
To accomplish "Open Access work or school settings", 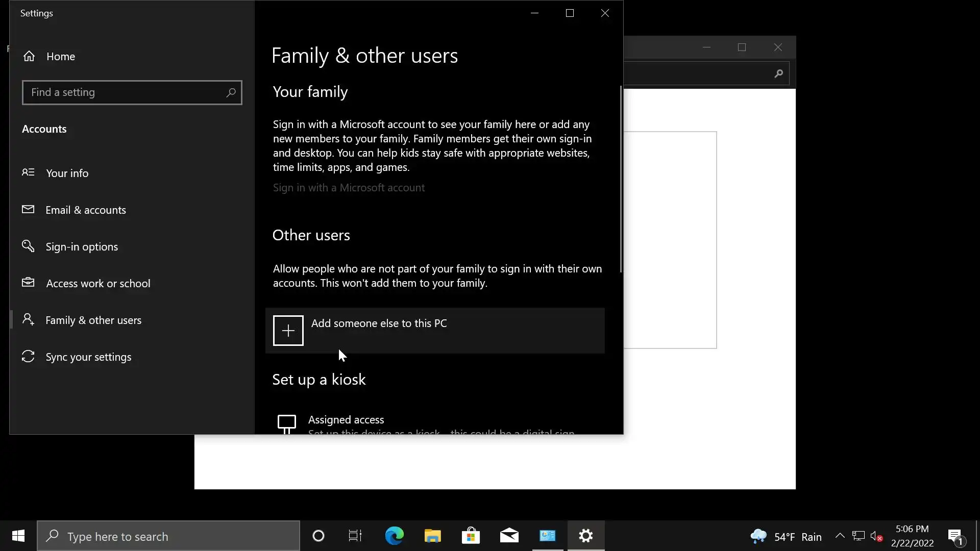I will point(98,283).
